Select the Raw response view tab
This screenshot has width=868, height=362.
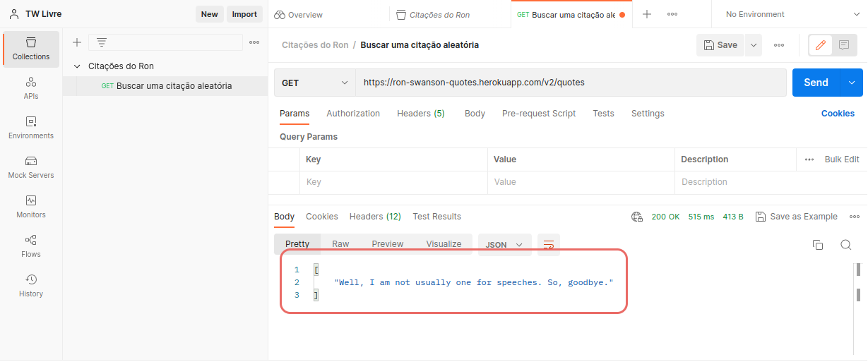point(340,244)
